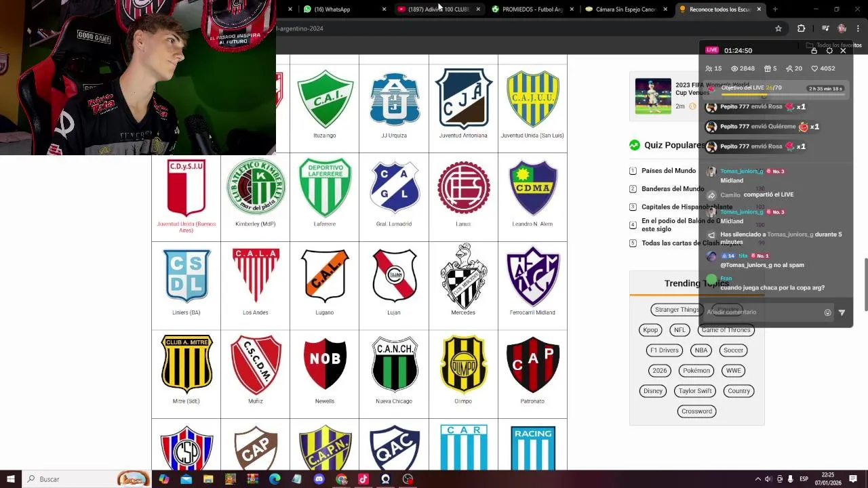868x488 pixels.
Task: Click the Ferrocarril Midland crest
Action: (532, 275)
